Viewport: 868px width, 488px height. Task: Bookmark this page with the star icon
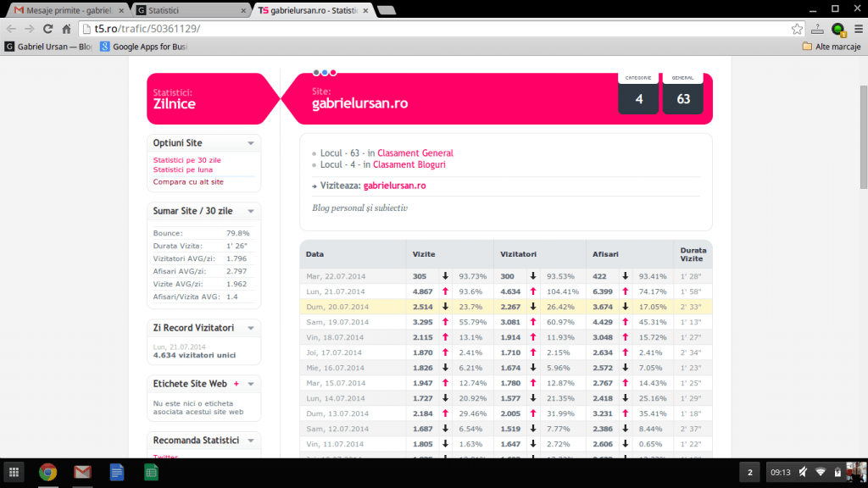[797, 29]
